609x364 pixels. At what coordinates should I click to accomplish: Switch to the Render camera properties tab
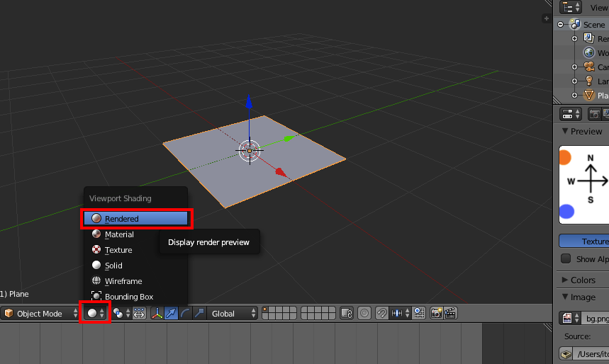pos(594,114)
